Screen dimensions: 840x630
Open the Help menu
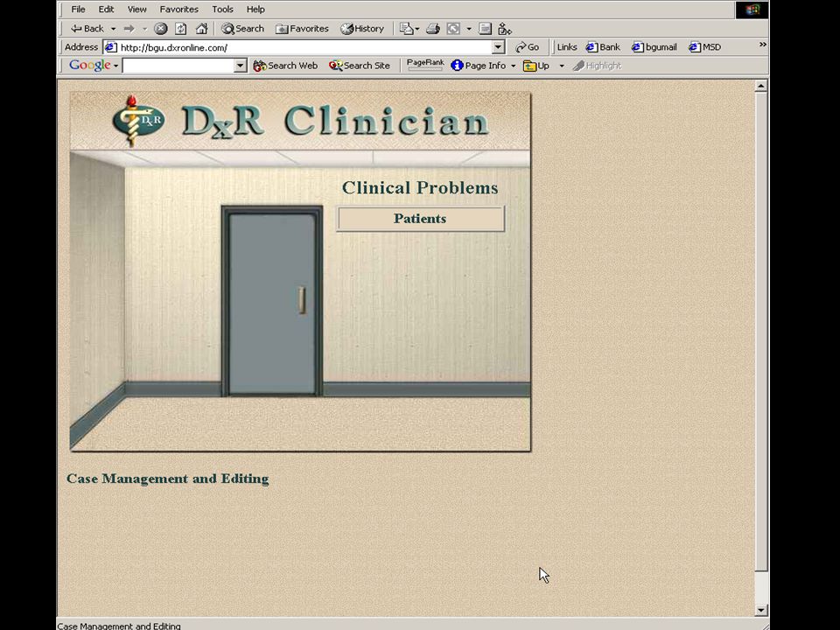click(255, 9)
